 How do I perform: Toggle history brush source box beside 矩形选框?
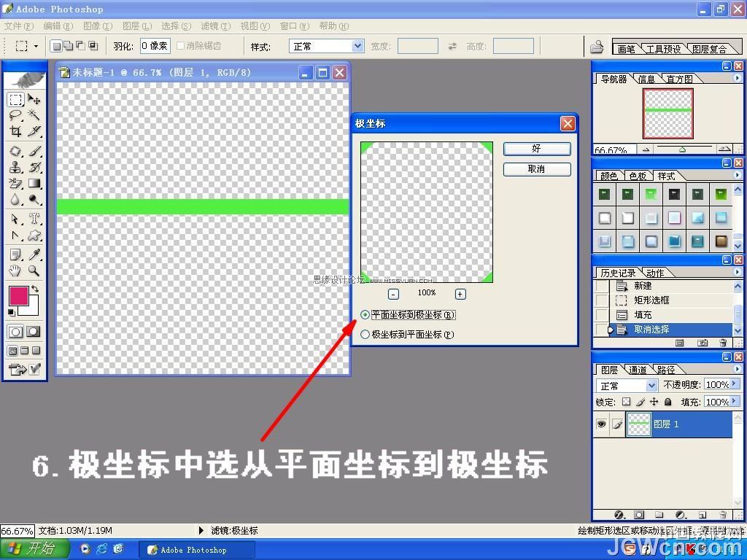click(602, 300)
